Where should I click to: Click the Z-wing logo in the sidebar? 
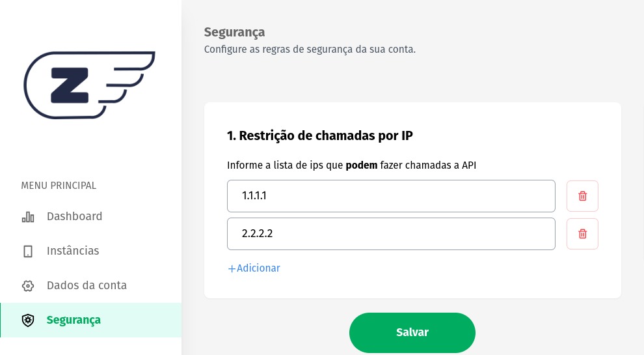(x=89, y=85)
